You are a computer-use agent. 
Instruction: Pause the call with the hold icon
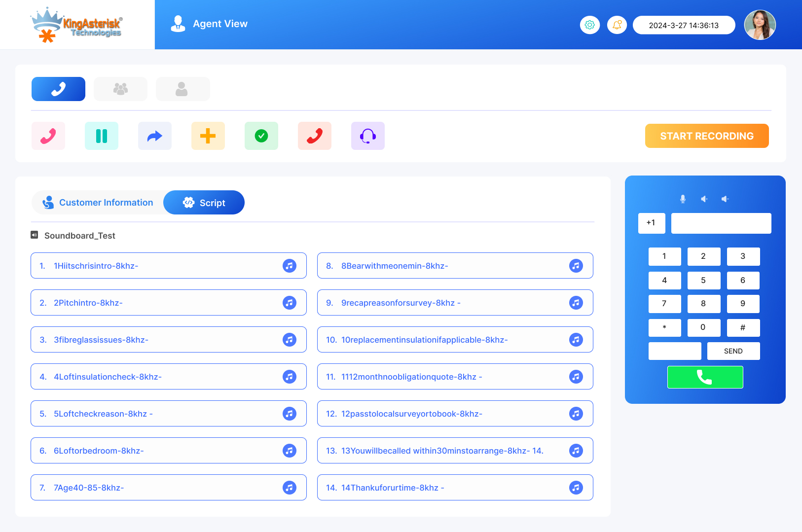click(x=102, y=136)
